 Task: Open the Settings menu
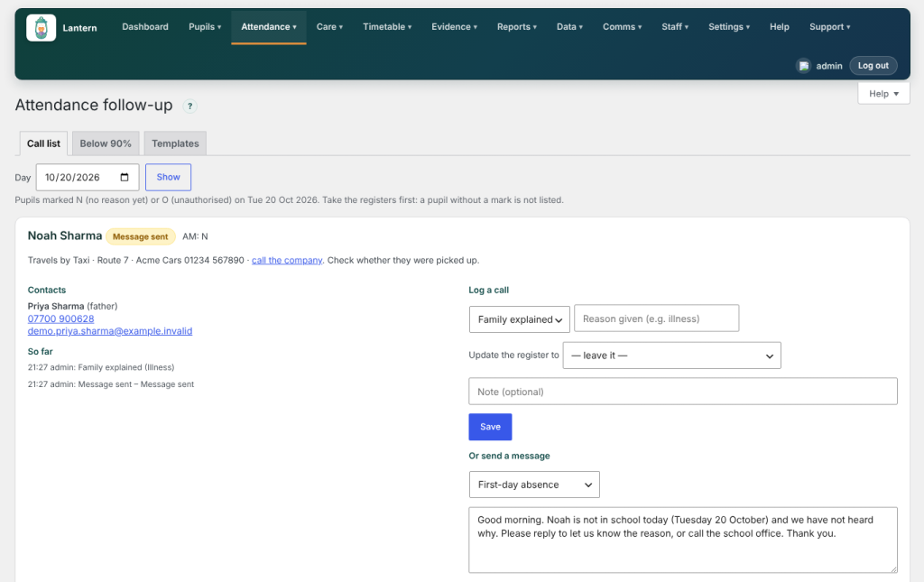click(x=729, y=27)
